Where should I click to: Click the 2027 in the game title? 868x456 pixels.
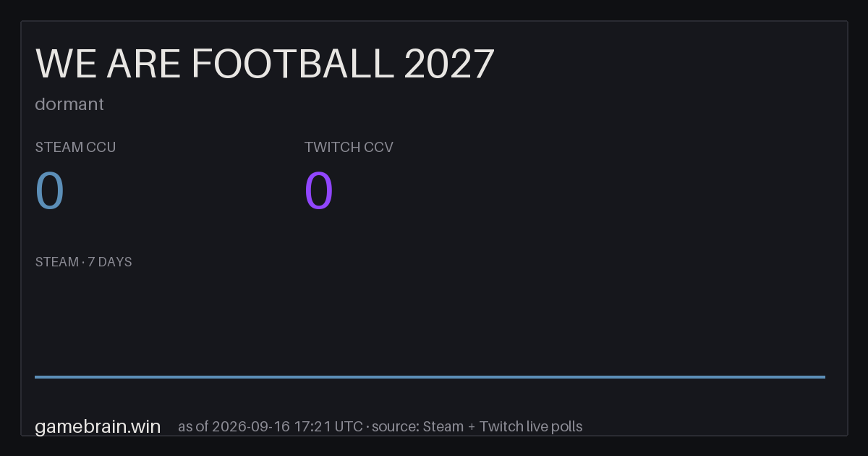[449, 64]
